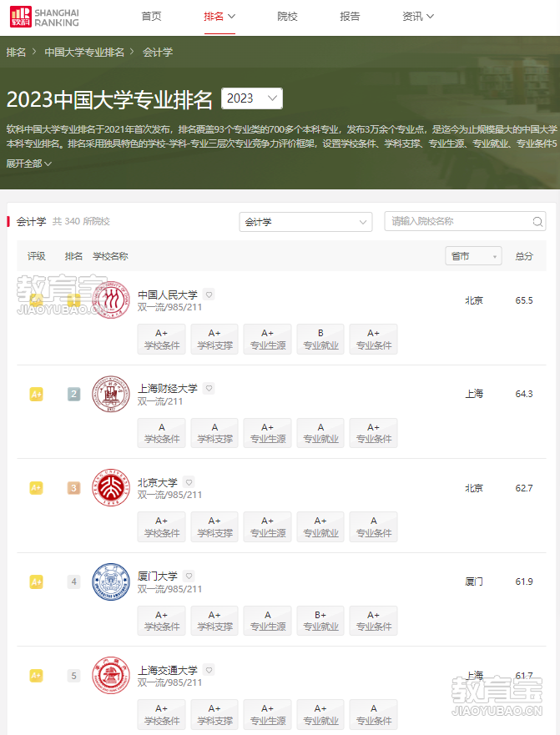Click 中国大学专业排名 breadcrumb link
This screenshot has width=560, height=735.
point(84,52)
